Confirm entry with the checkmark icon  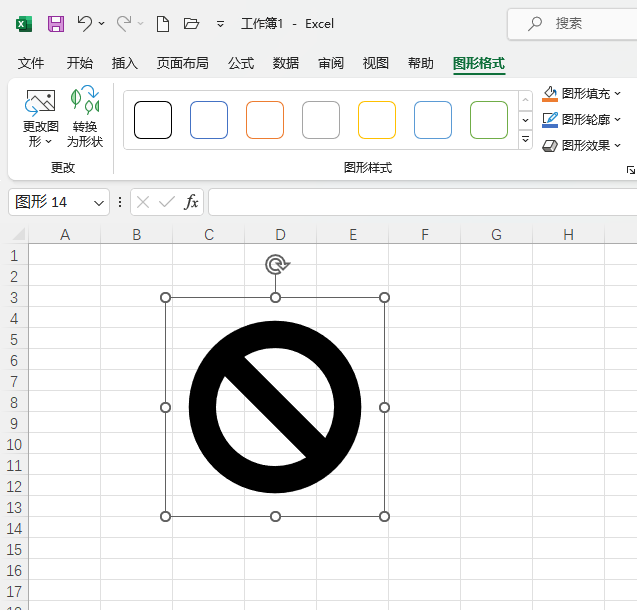[x=167, y=202]
